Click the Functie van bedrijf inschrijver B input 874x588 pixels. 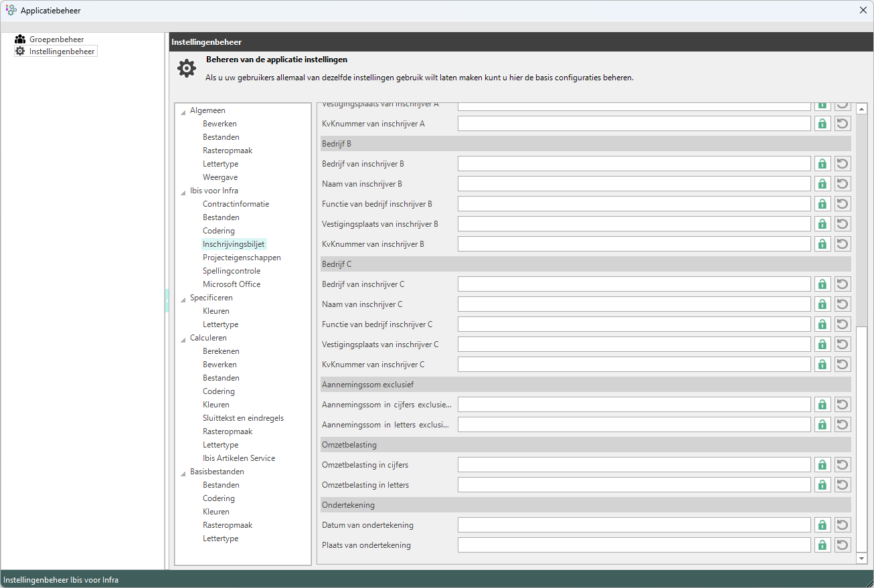click(634, 204)
